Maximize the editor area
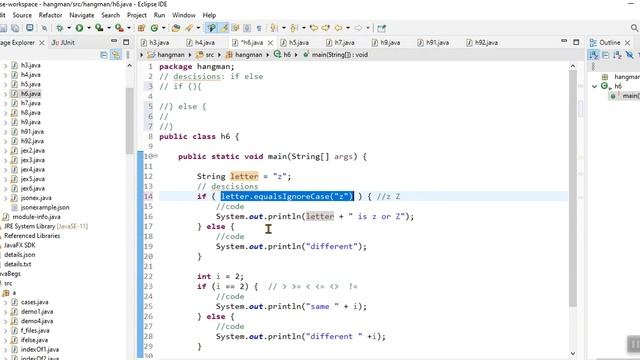The width and height of the screenshot is (640, 360). click(x=576, y=42)
